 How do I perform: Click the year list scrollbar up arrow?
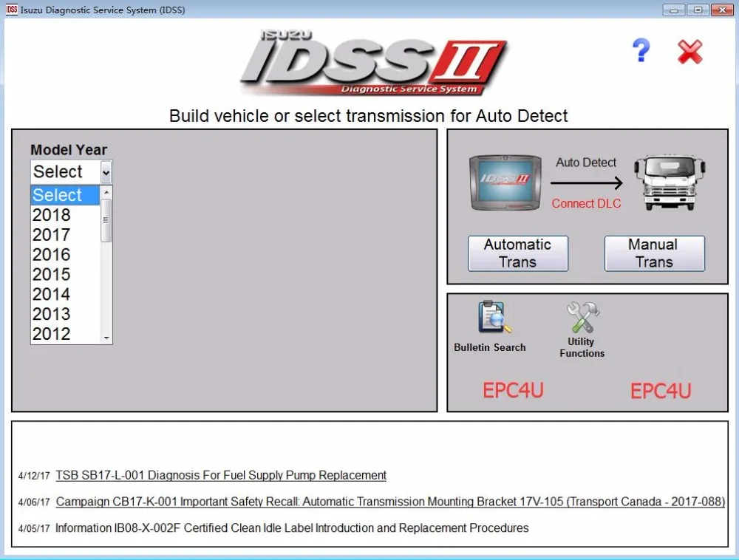(x=106, y=192)
